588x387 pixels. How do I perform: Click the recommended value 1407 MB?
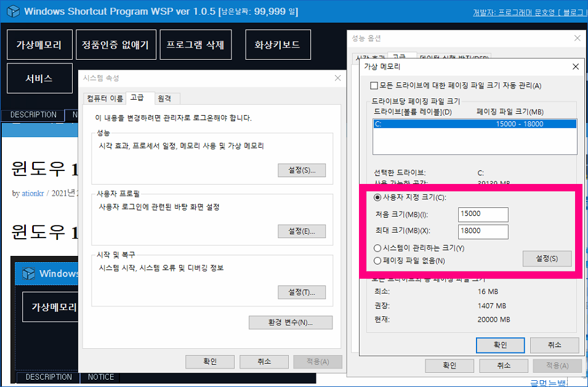click(x=491, y=306)
